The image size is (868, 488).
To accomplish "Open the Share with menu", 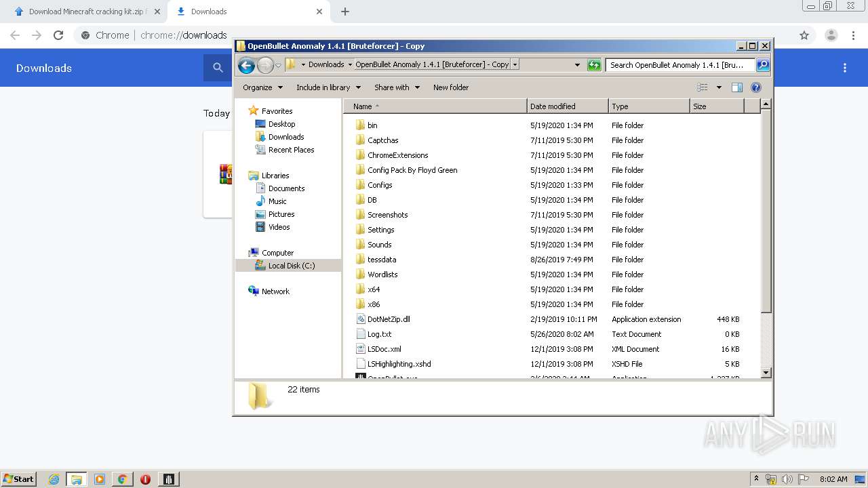I will point(397,87).
